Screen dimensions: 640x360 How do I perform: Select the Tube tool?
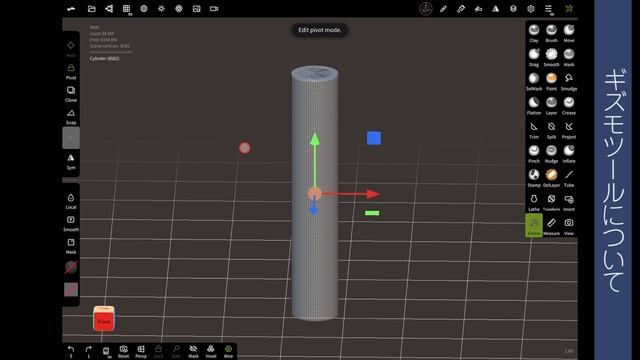(x=569, y=178)
